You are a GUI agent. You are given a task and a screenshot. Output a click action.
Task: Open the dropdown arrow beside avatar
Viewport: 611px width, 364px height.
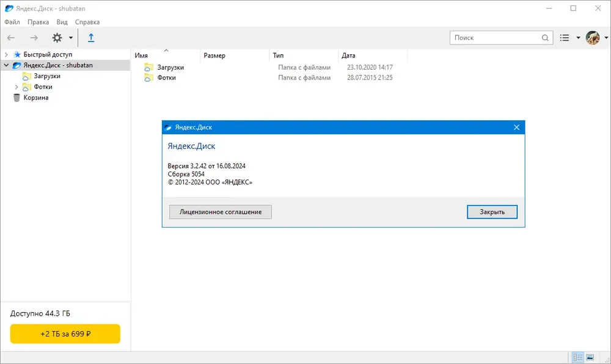tap(606, 38)
